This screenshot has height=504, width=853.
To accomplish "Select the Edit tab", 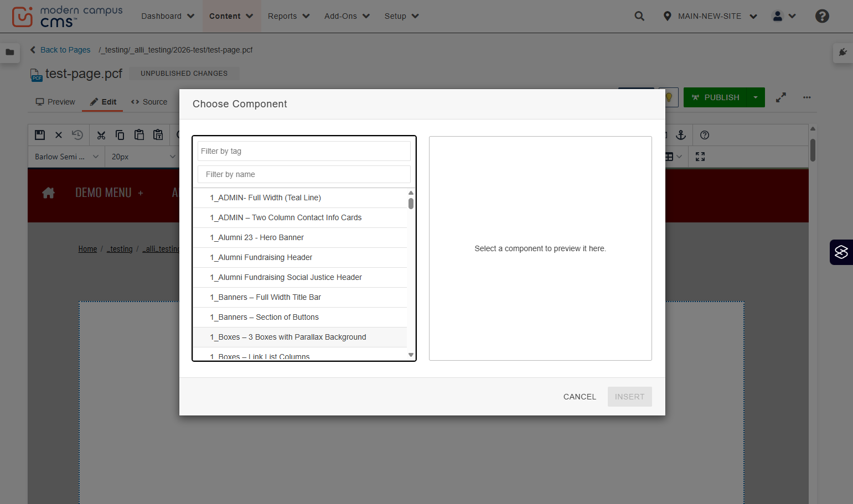I will click(103, 102).
